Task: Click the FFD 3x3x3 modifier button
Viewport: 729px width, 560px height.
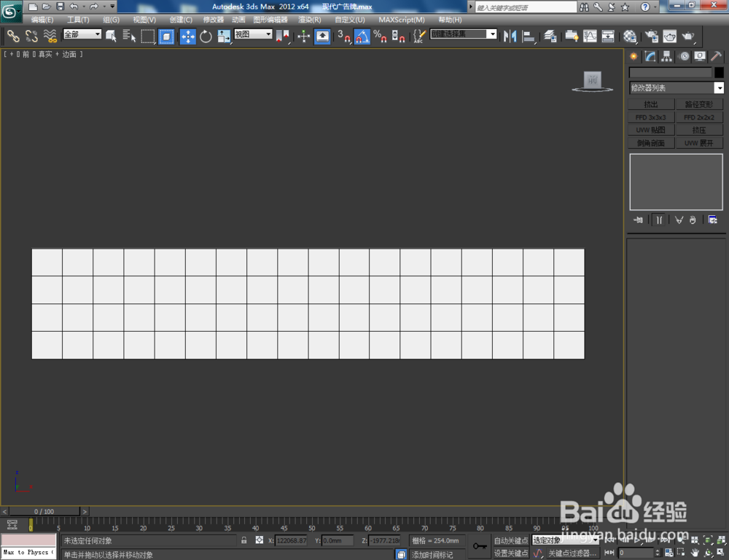Action: point(651,117)
